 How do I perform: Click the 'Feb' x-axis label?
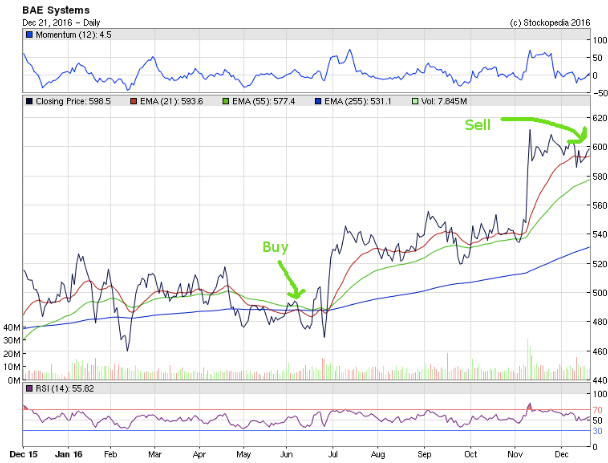coord(111,454)
